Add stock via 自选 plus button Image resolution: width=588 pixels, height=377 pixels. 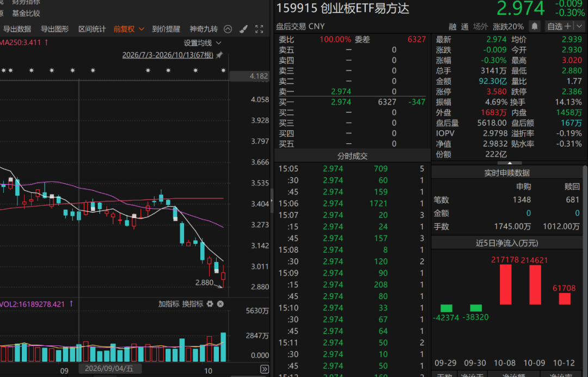pos(568,26)
